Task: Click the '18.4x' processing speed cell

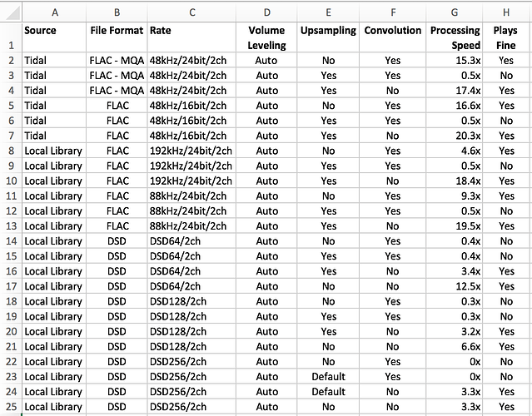Action: (x=455, y=181)
